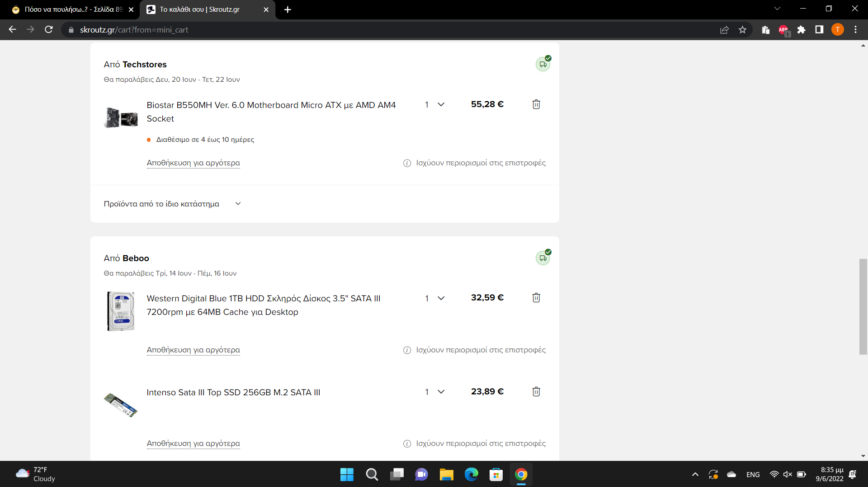
Task: Open weather widget showing 72°F Cloudy
Action: click(35, 474)
